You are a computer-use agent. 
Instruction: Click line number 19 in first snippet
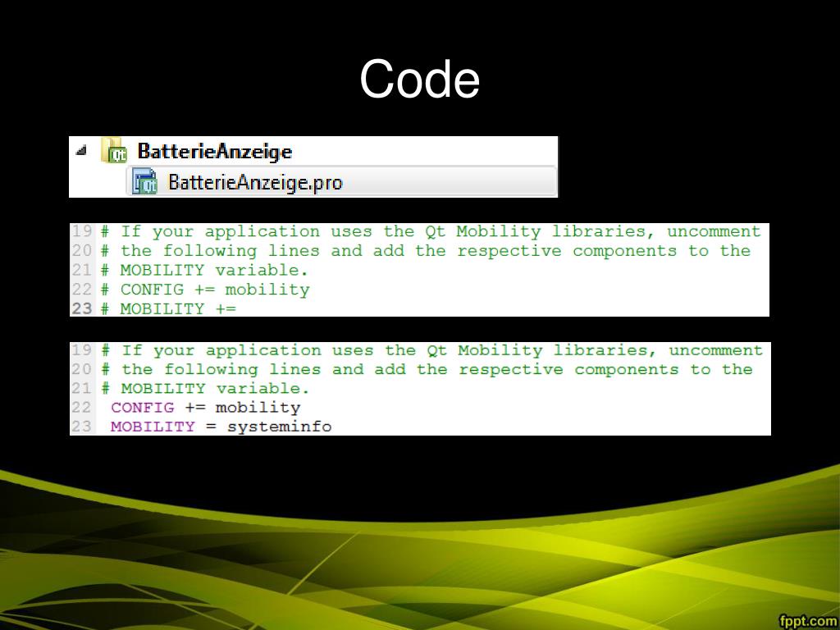tap(82, 232)
